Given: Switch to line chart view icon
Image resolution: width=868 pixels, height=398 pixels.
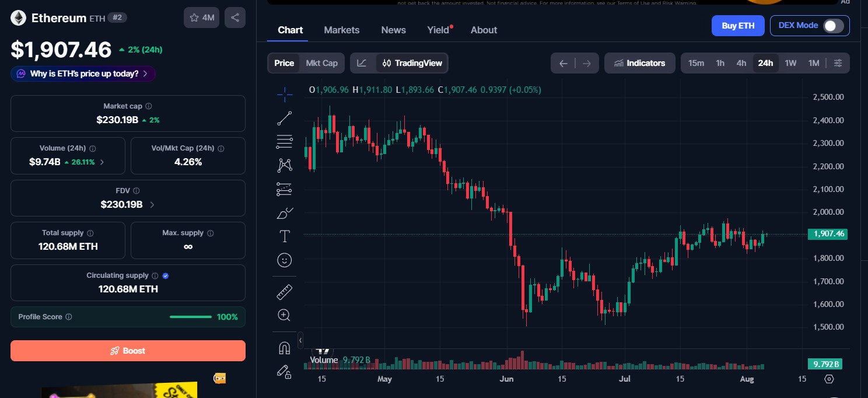Looking at the screenshot, I should pyautogui.click(x=362, y=63).
